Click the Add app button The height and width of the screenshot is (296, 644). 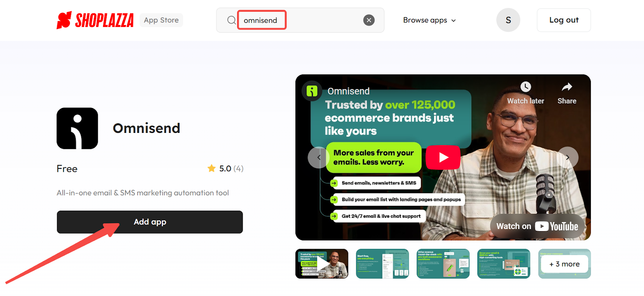(150, 222)
